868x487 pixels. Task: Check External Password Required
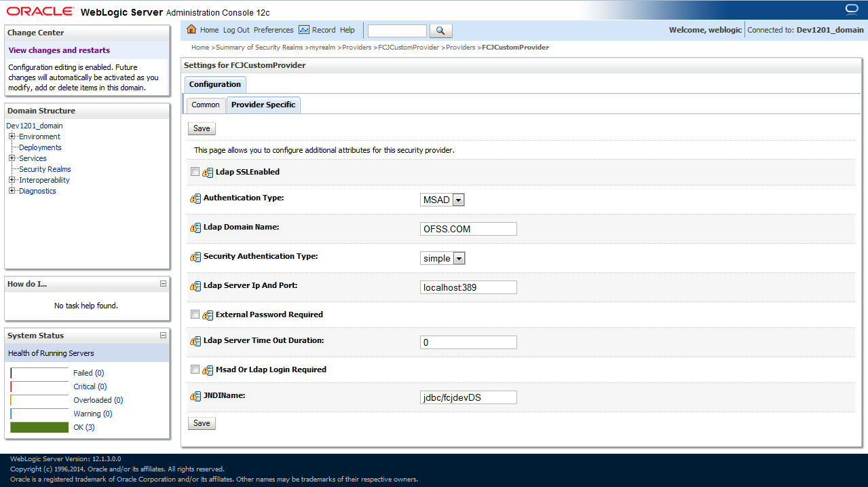point(195,314)
